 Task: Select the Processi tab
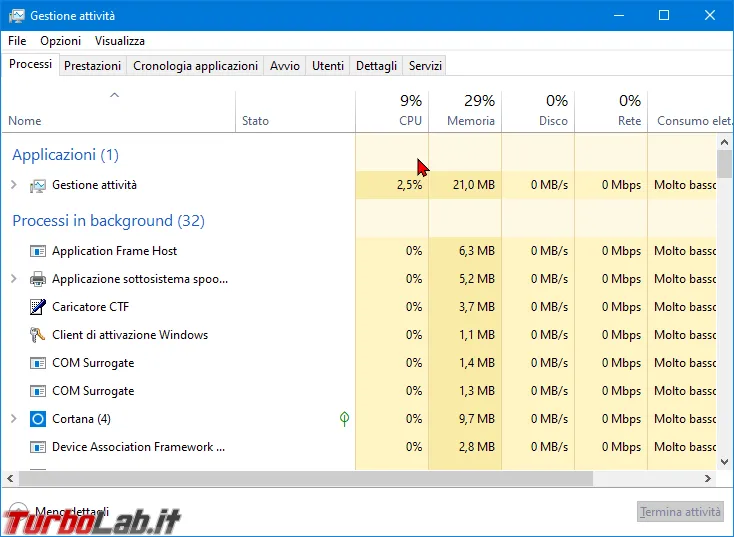30,64
